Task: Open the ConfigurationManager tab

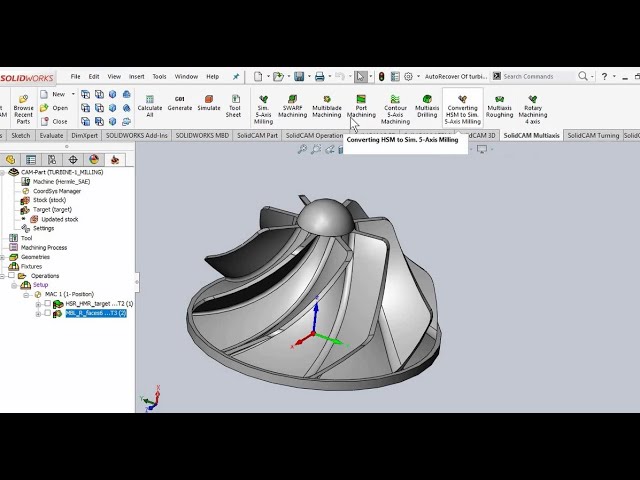Action: click(52, 160)
